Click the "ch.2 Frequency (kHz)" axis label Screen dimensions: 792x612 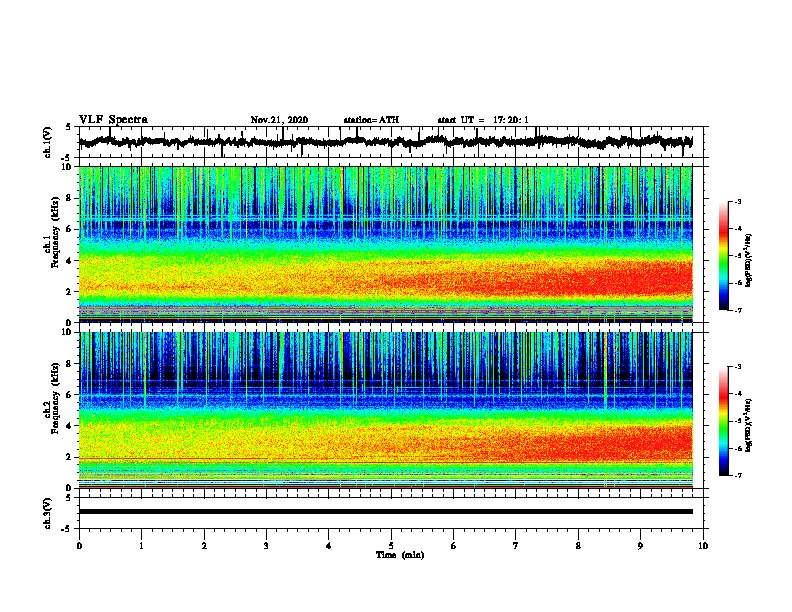tap(52, 398)
